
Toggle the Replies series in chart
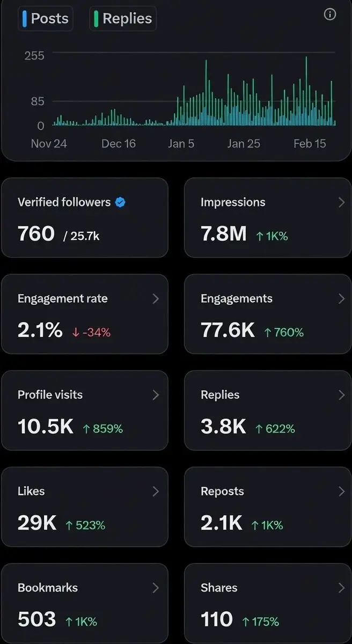click(x=123, y=18)
